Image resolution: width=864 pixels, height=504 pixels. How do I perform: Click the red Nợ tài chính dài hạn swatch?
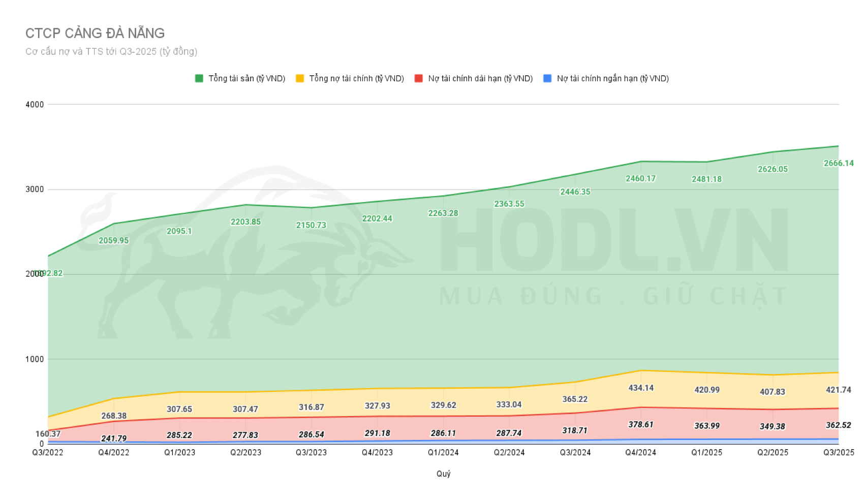(x=419, y=78)
